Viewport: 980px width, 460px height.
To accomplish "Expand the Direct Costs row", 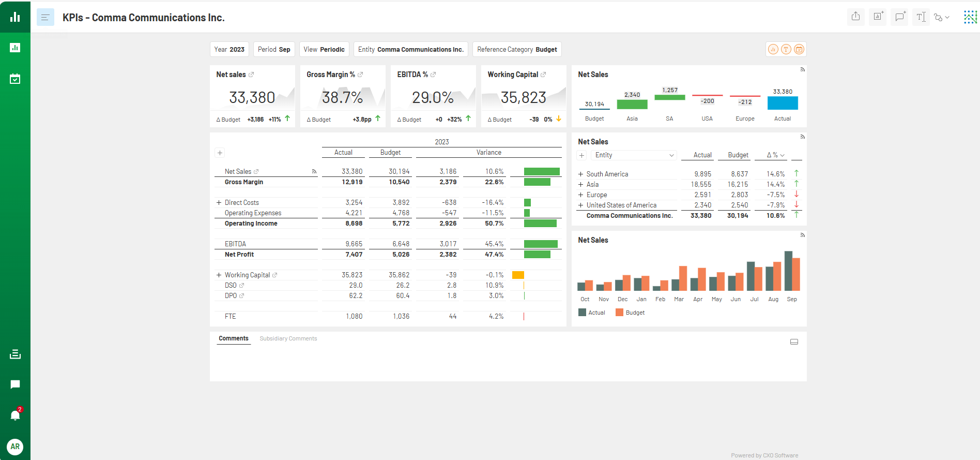I will pyautogui.click(x=219, y=203).
